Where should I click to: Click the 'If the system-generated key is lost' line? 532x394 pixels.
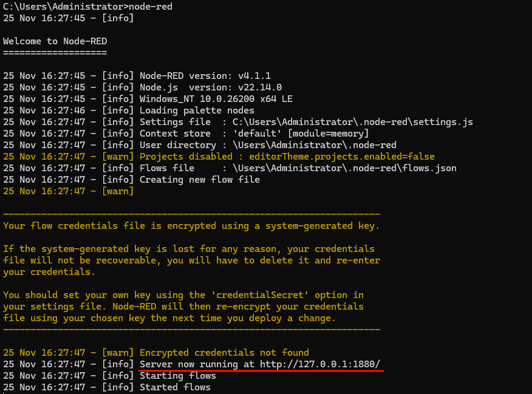(189, 249)
